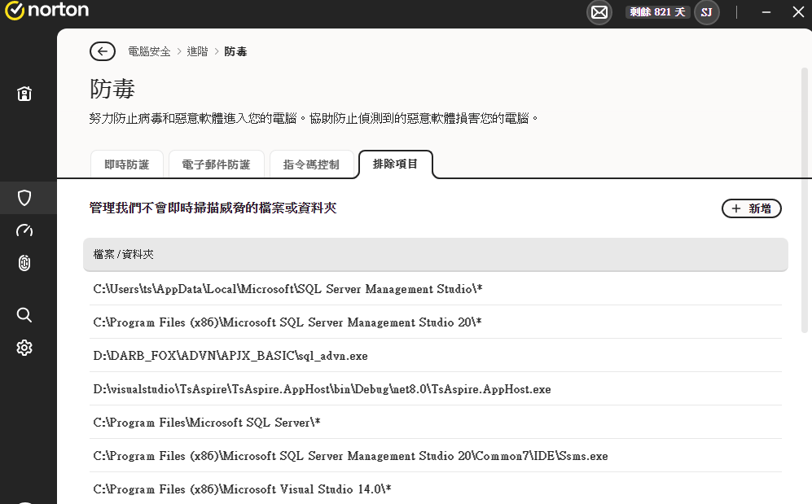
Task: Switch to the 電子郵件防護 tab
Action: 217,164
